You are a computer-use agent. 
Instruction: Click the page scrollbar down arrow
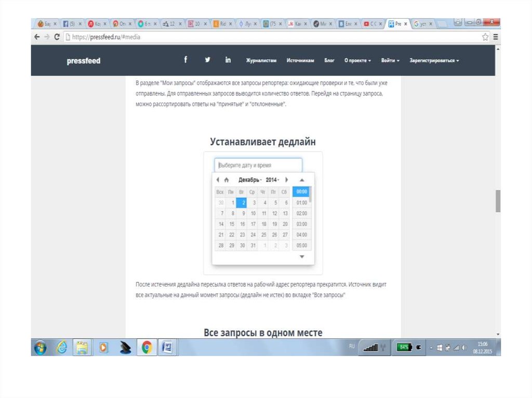(x=498, y=334)
